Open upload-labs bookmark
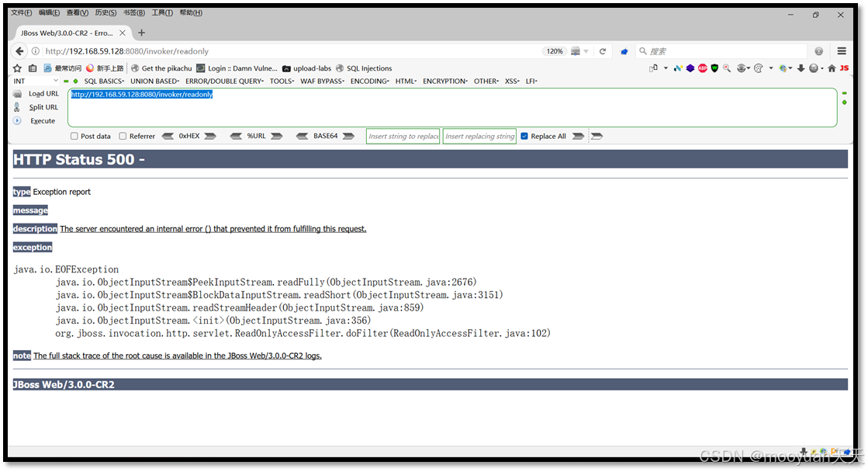The width and height of the screenshot is (868, 472). (x=306, y=68)
